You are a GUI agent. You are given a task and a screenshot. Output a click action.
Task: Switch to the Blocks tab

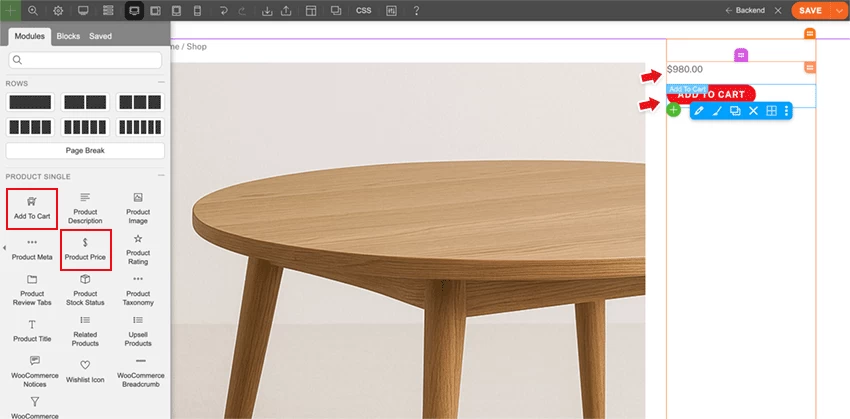(68, 36)
